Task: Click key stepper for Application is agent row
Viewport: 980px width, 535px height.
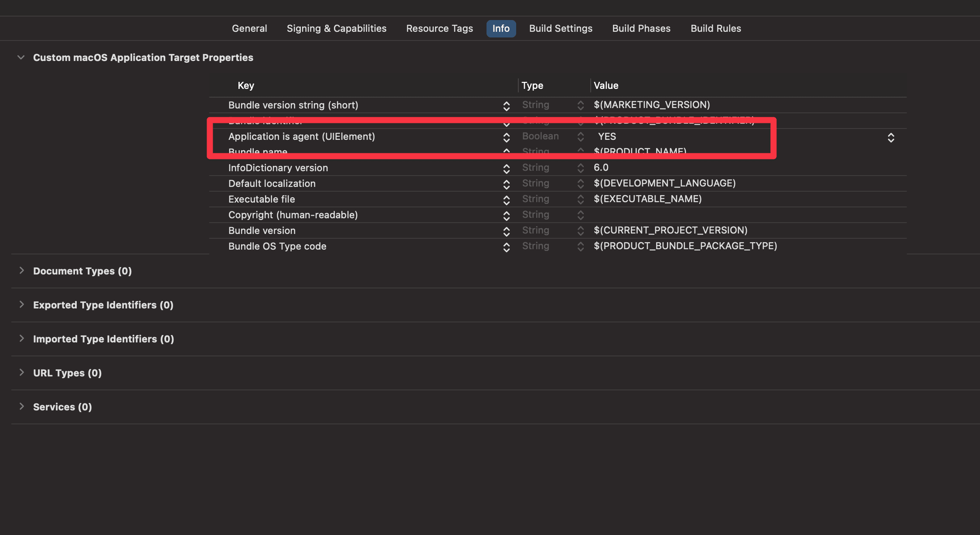Action: click(506, 138)
